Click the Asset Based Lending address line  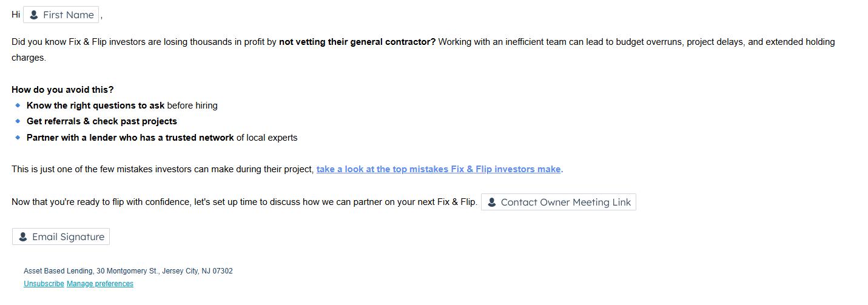point(128,271)
